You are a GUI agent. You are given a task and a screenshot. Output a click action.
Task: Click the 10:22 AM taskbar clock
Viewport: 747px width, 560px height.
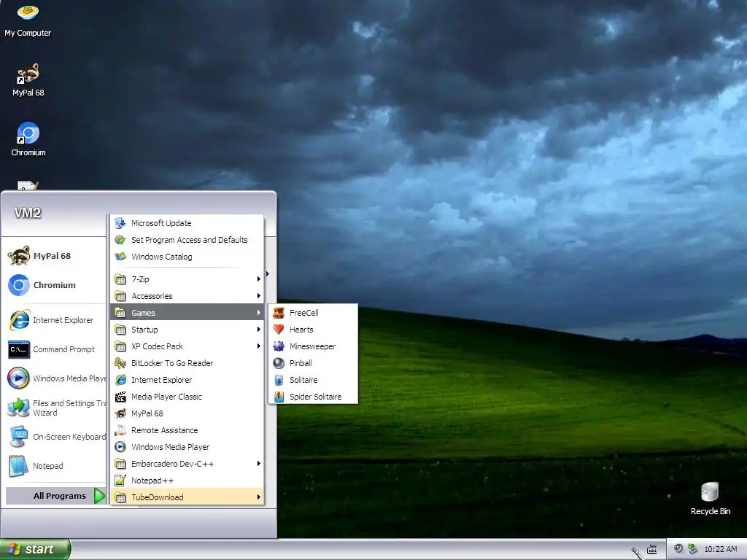tap(720, 549)
